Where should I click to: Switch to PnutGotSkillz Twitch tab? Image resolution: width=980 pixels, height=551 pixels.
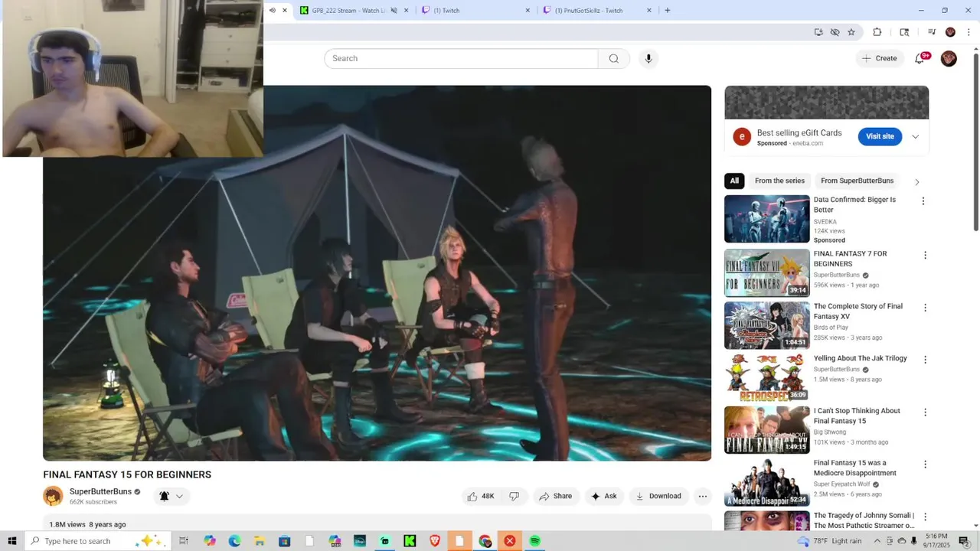[x=597, y=10]
